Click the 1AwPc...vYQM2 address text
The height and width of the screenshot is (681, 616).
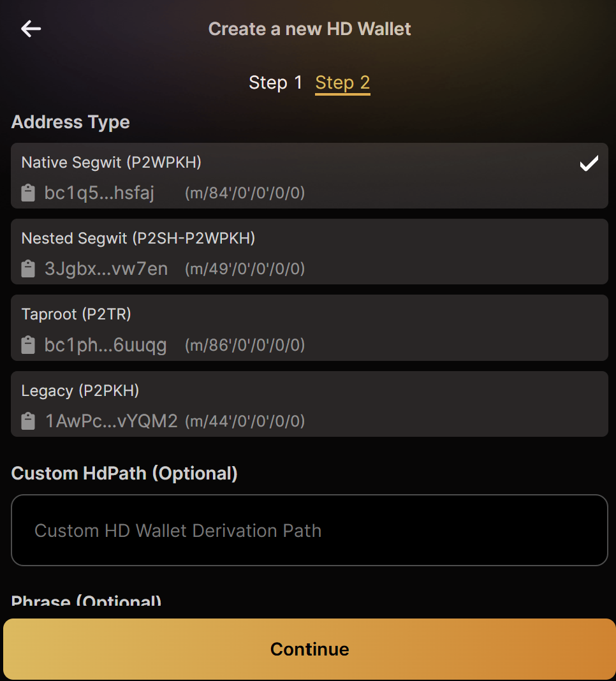pos(111,421)
